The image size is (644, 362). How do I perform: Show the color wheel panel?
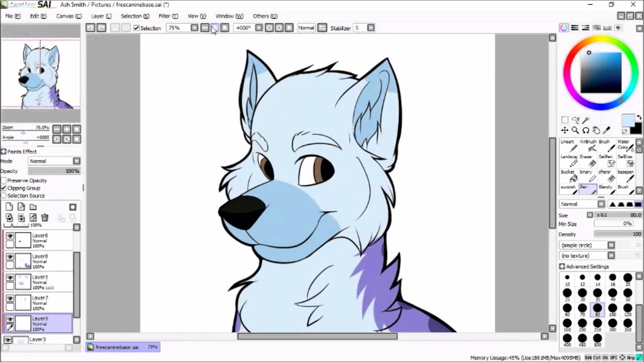(564, 28)
